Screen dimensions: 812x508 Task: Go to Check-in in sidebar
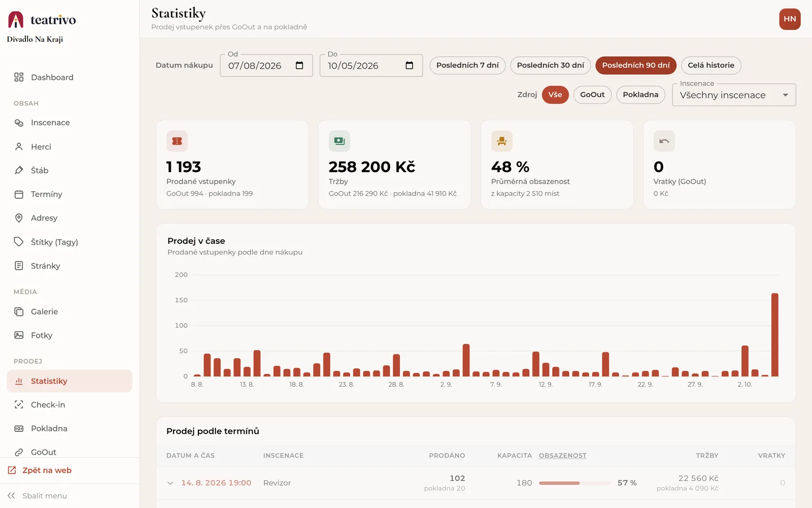pos(70,405)
